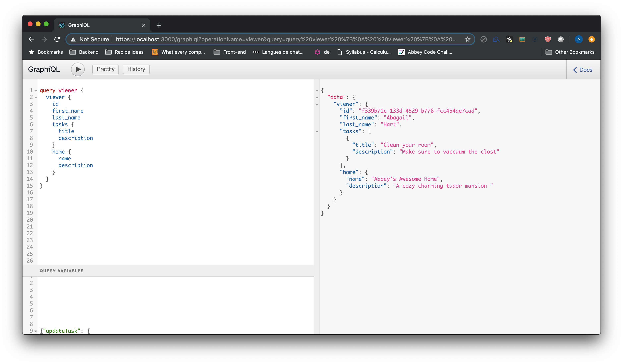The height and width of the screenshot is (364, 623).
Task: Open the Other Bookmarks folder
Action: pyautogui.click(x=570, y=52)
